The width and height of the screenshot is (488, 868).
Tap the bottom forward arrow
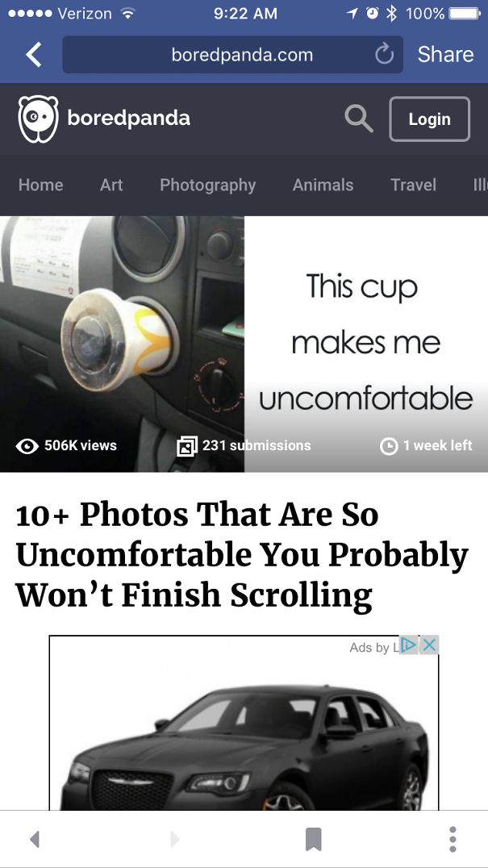coord(175,840)
